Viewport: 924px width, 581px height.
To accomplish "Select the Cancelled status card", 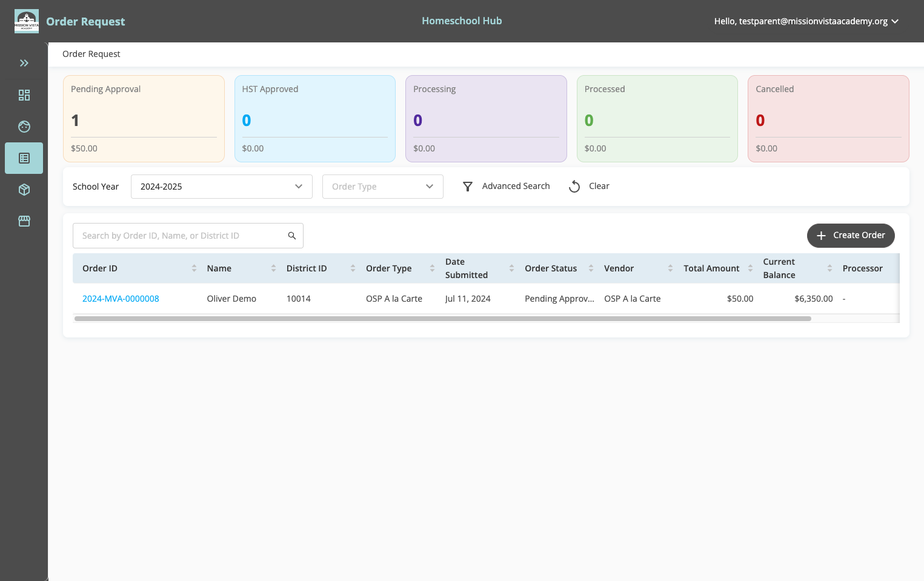I will [x=828, y=119].
